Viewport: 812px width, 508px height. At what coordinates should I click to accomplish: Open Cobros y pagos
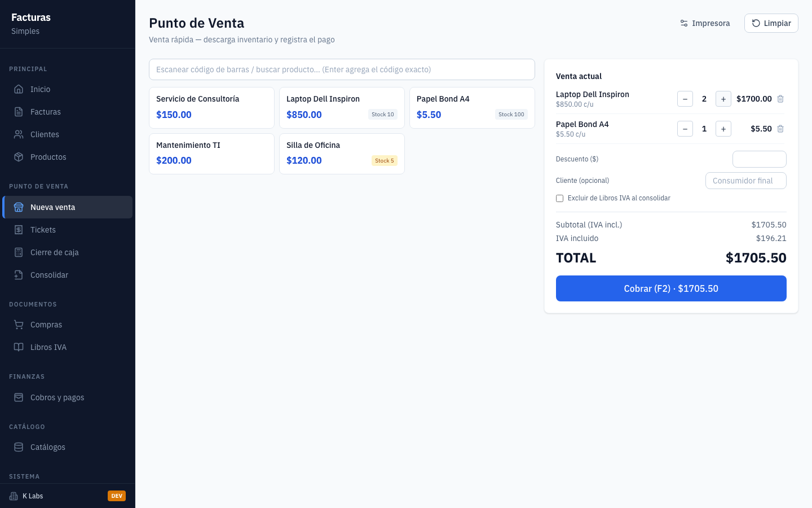[x=68, y=397]
